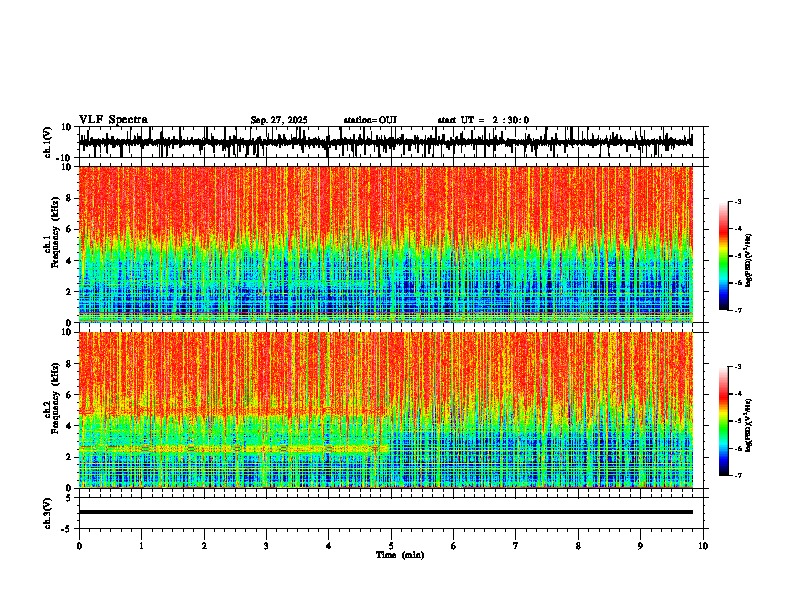Click time-axis tick label "5"
Screen dimensions: 792x612
click(x=391, y=546)
